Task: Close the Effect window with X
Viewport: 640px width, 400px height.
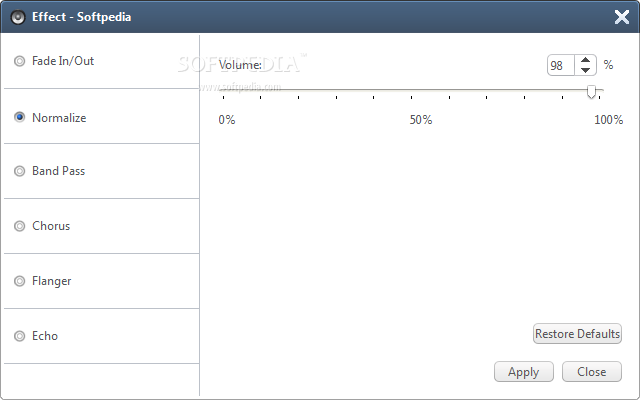Action: click(x=622, y=17)
